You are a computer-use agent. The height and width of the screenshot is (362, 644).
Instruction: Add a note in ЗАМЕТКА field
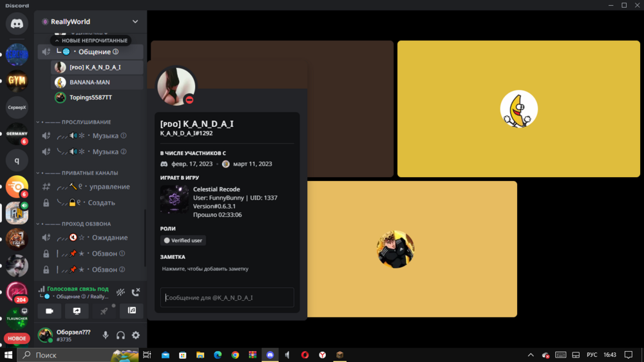[227, 269]
